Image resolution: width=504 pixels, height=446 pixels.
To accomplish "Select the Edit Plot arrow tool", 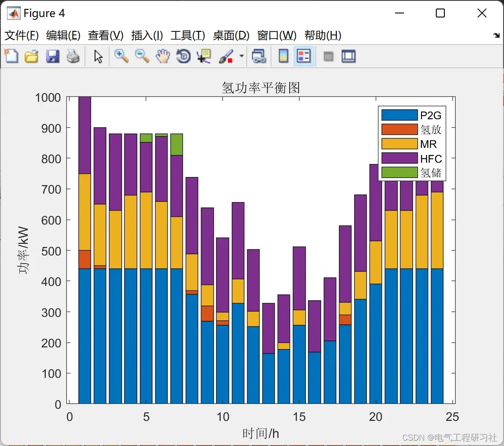I will point(98,56).
